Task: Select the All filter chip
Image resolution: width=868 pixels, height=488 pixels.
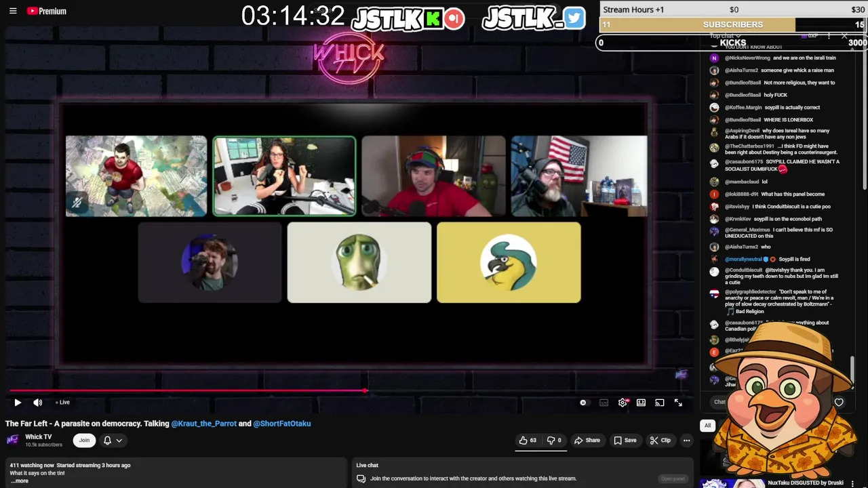Action: pyautogui.click(x=707, y=426)
